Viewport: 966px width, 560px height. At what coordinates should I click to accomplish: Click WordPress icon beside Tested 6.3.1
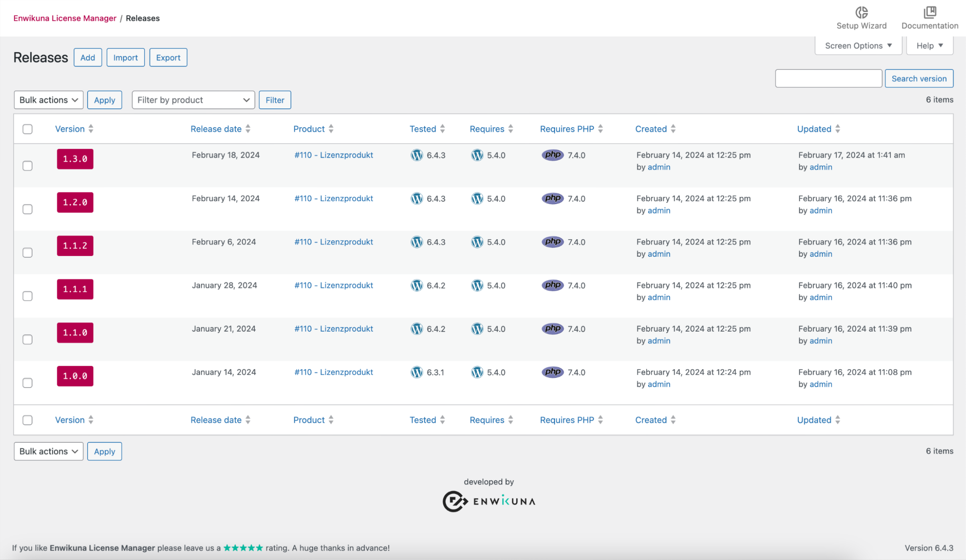point(417,372)
